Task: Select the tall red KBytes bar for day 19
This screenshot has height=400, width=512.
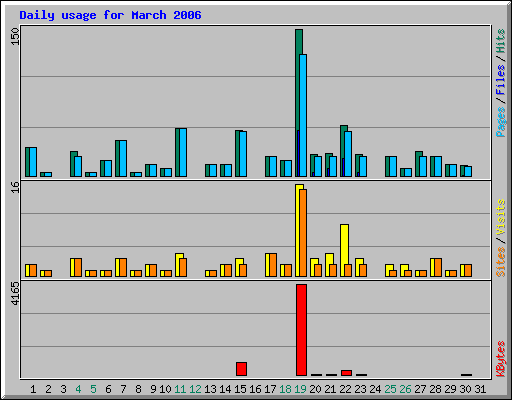Action: (301, 330)
